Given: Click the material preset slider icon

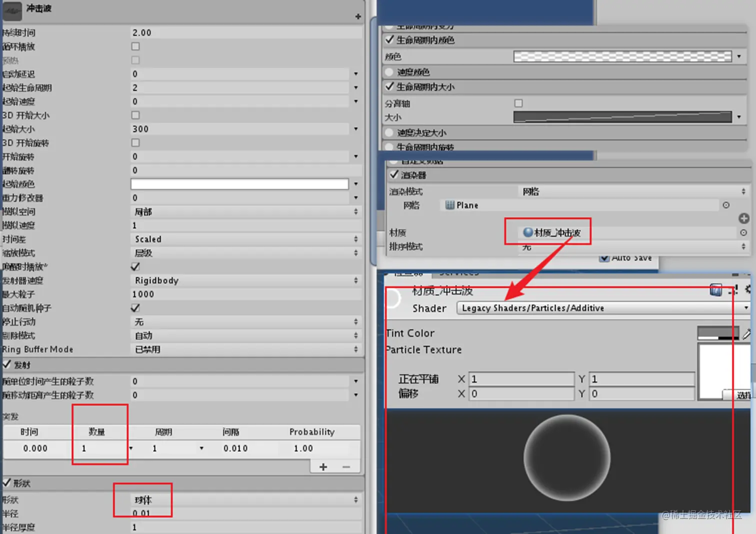Looking at the screenshot, I should [x=733, y=290].
